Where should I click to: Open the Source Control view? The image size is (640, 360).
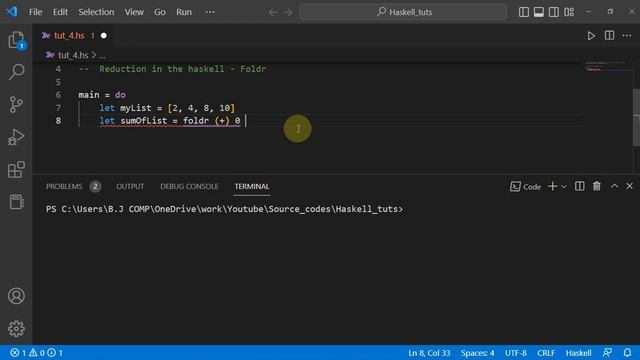[16, 104]
